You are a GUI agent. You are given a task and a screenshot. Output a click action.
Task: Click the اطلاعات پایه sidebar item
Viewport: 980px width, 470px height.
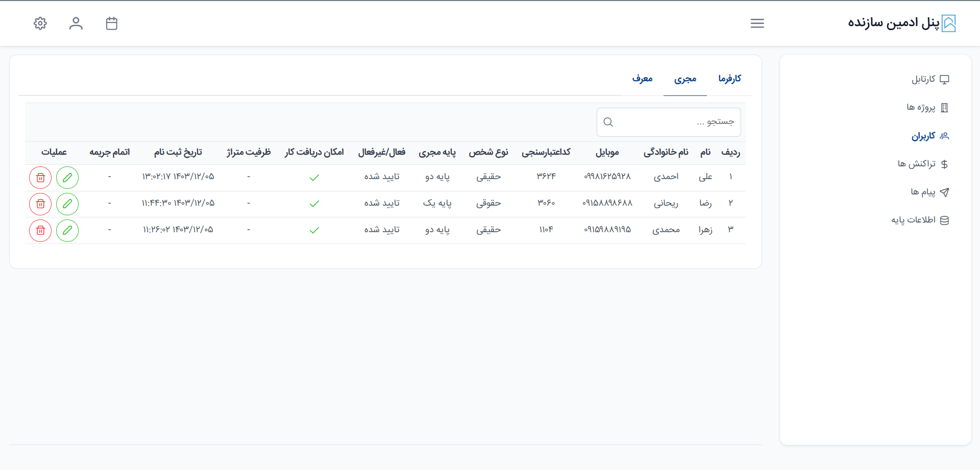click(x=919, y=220)
